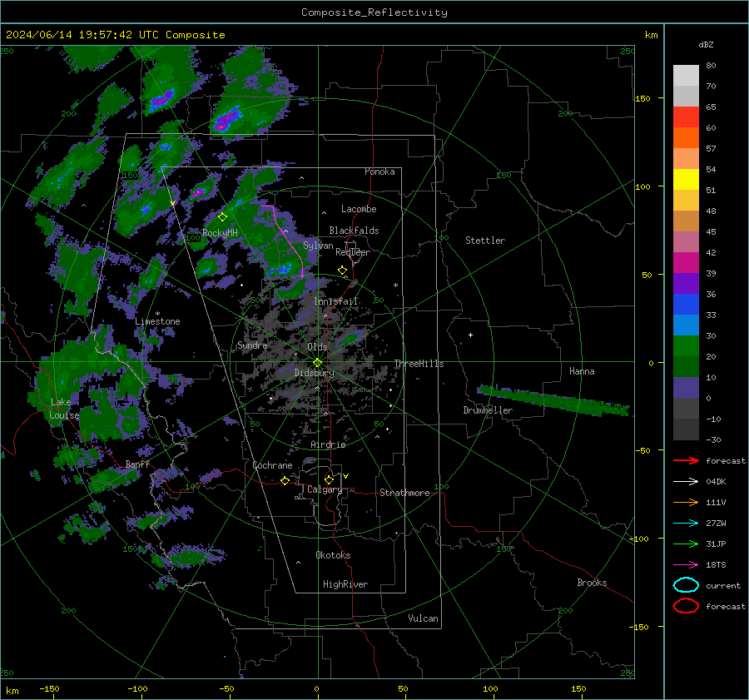Viewport: 749px width, 700px height.
Task: Click the Stettler town label
Action: click(x=485, y=241)
